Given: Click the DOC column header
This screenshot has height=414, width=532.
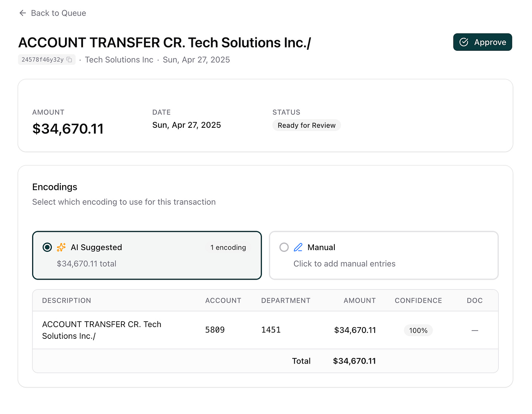Looking at the screenshot, I should pos(475,300).
